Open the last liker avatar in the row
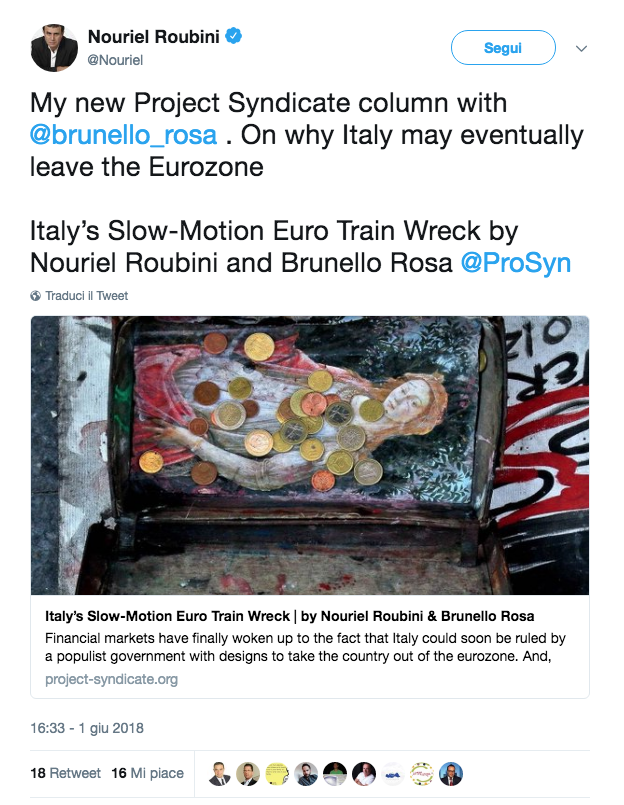The image size is (624, 805). point(451,773)
